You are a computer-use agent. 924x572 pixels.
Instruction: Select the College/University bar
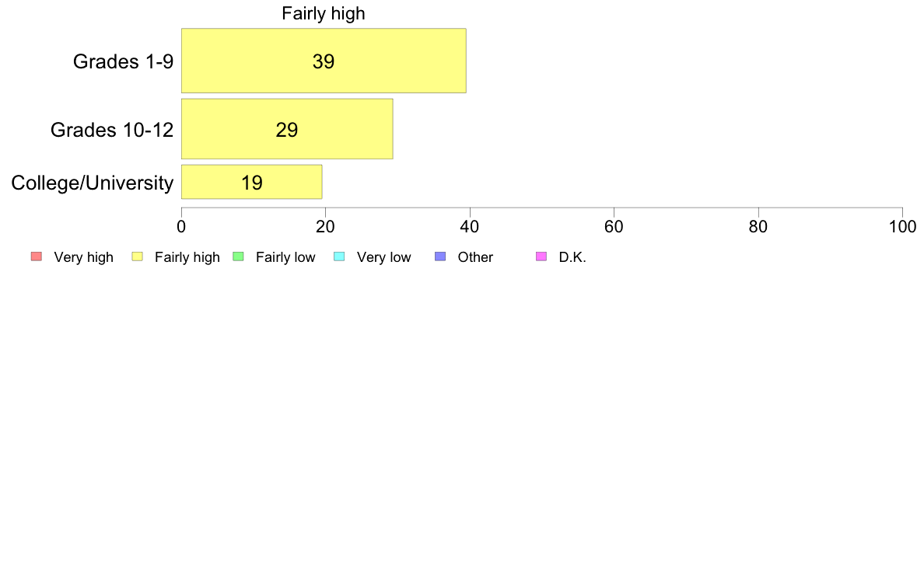coord(252,182)
